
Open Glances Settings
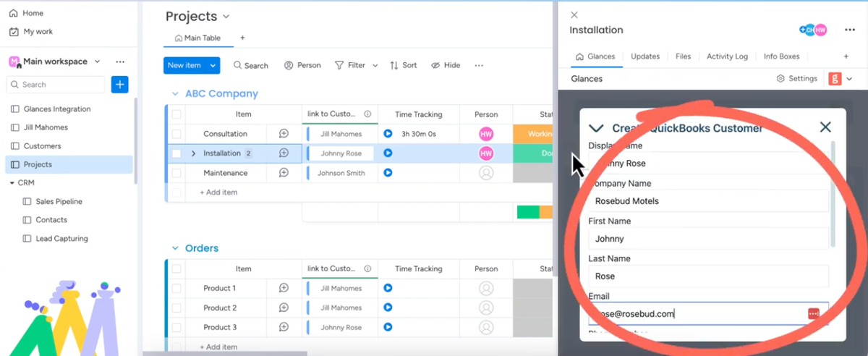797,78
